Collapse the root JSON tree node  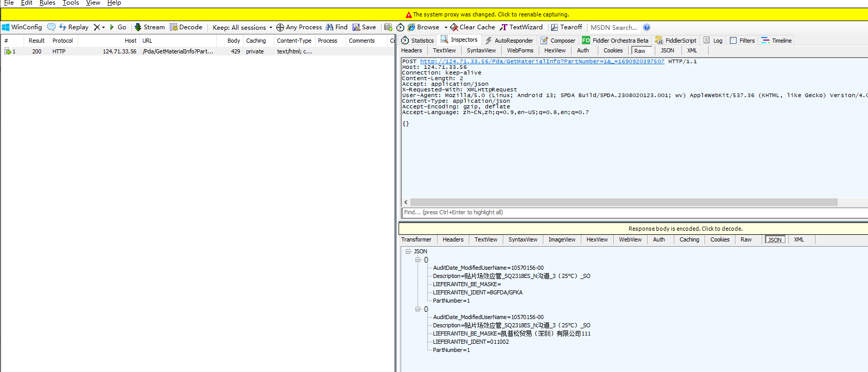point(408,251)
